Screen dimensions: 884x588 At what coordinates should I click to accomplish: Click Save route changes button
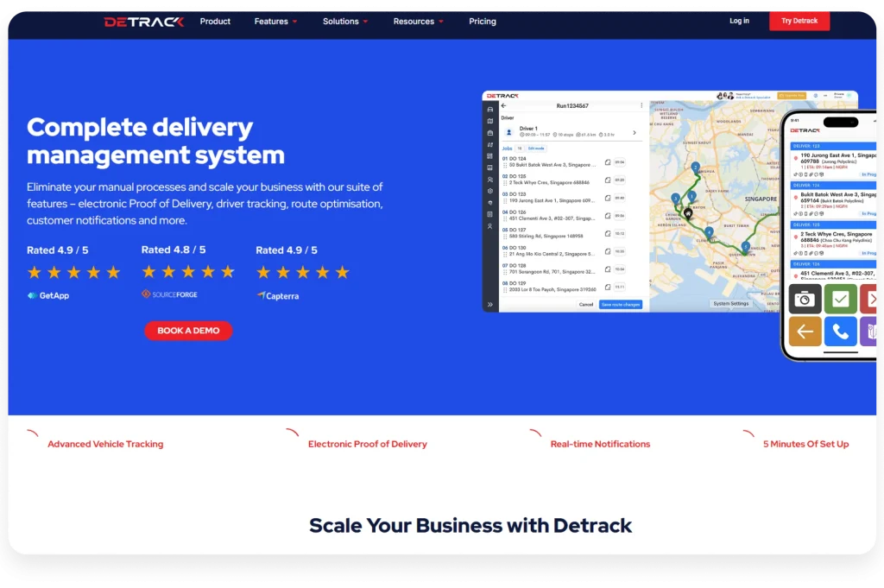pyautogui.click(x=621, y=305)
